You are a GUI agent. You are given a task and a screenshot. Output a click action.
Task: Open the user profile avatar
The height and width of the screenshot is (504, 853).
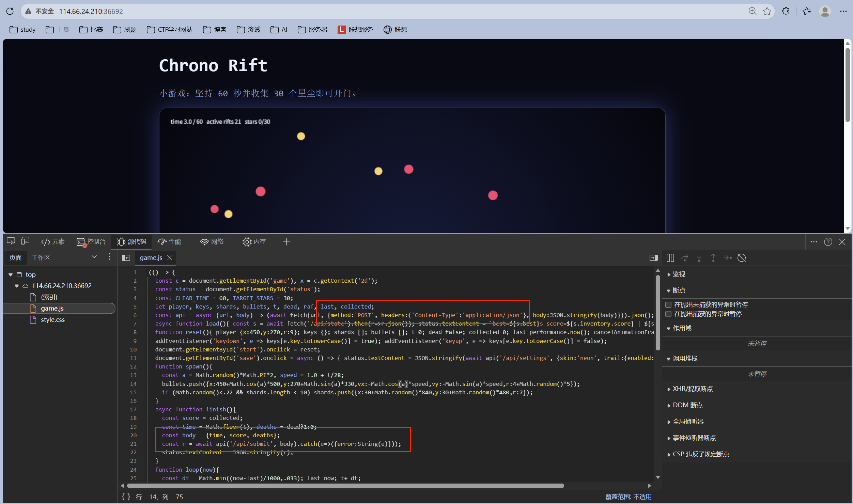825,11
